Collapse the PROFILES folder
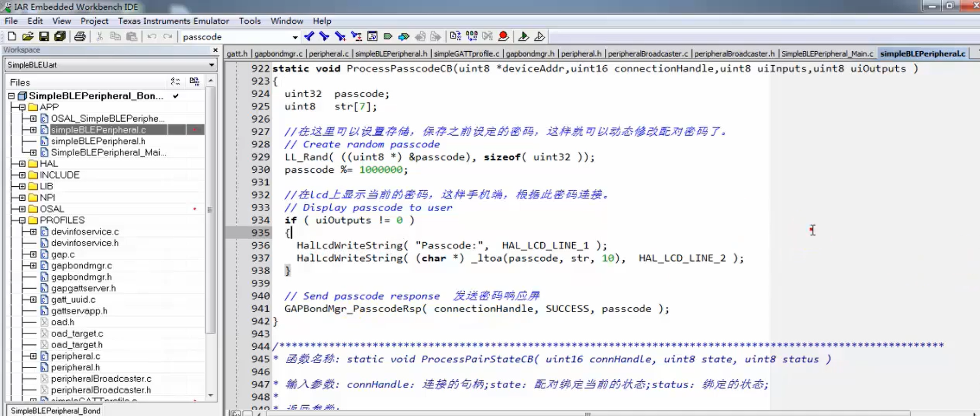The image size is (980, 416). (22, 220)
